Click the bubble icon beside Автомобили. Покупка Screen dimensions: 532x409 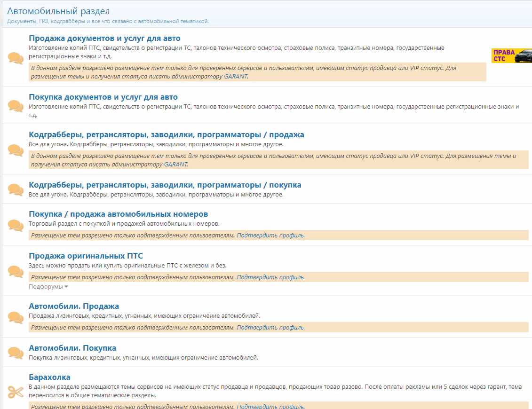click(x=15, y=352)
